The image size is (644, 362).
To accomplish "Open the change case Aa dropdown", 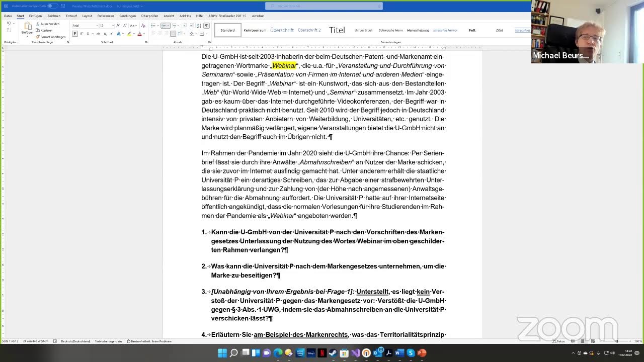I will [x=133, y=26].
